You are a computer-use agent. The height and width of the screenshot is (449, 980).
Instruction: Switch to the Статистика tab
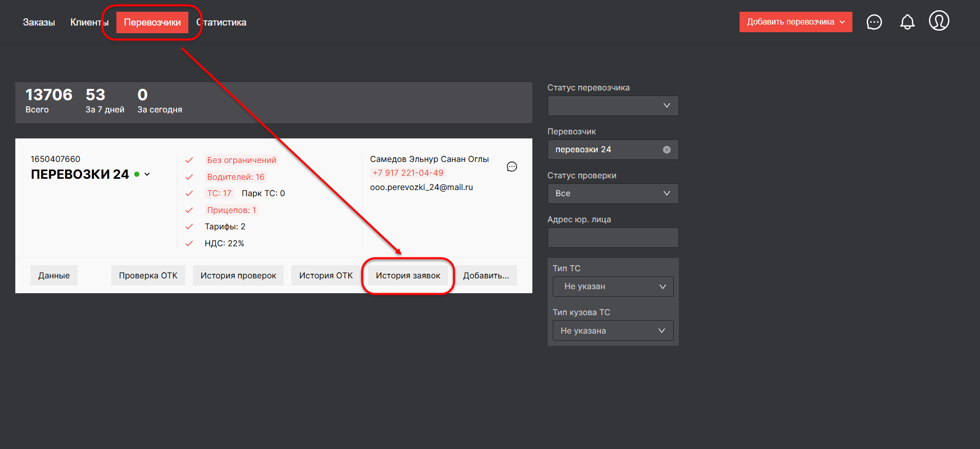click(x=222, y=22)
